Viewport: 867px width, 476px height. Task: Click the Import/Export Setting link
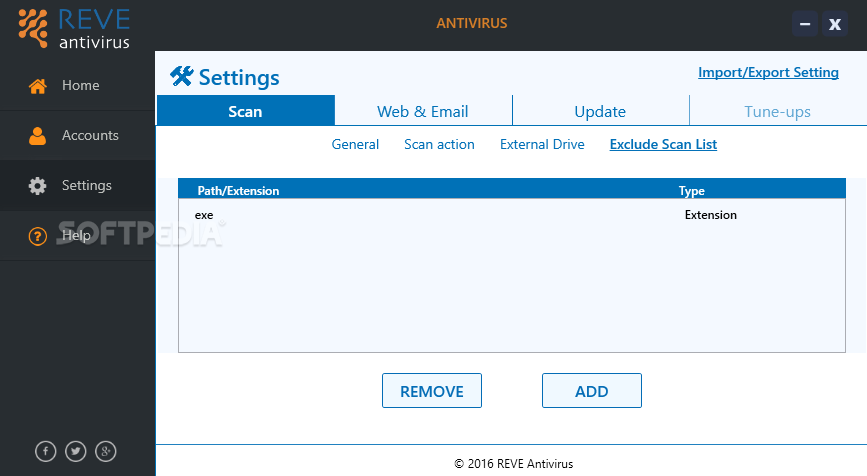click(x=768, y=72)
